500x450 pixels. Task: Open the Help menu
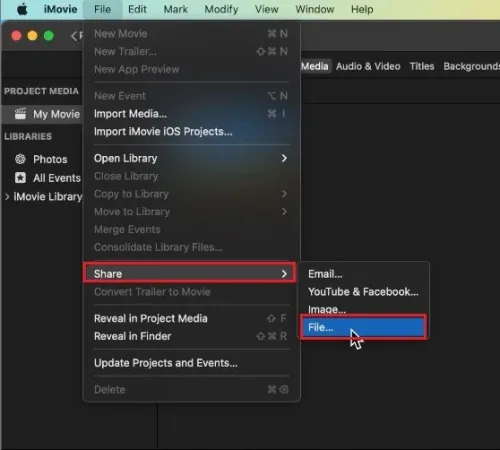pyautogui.click(x=362, y=9)
